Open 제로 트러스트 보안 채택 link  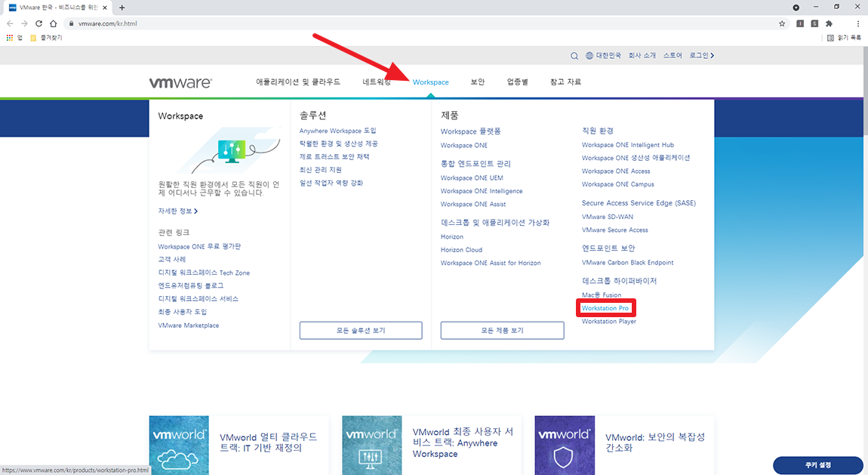pyautogui.click(x=334, y=156)
